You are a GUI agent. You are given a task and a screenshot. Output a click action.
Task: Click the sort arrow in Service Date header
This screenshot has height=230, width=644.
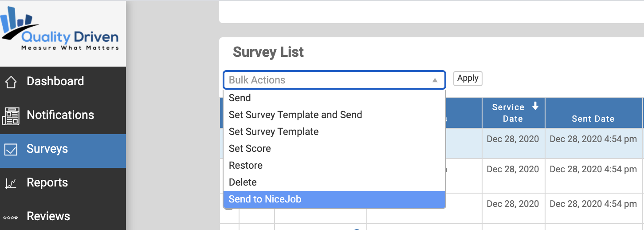pyautogui.click(x=535, y=107)
